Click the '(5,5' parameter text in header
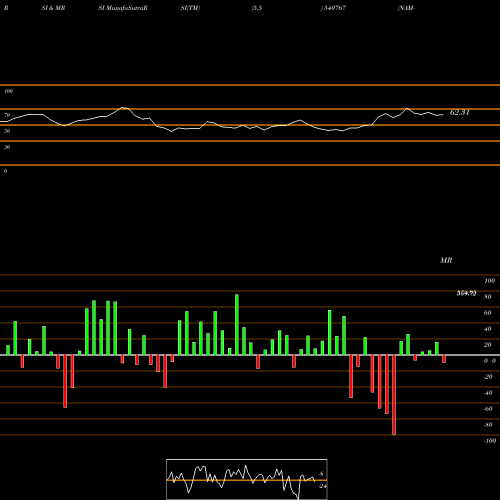Screen dimensions: 500x500 (x=257, y=8)
